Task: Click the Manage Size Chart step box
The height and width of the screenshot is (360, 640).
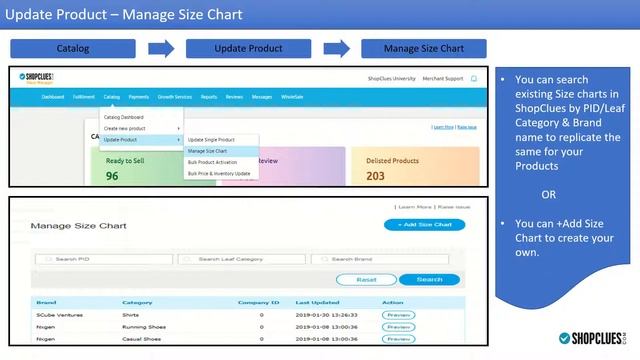Action: tap(424, 49)
